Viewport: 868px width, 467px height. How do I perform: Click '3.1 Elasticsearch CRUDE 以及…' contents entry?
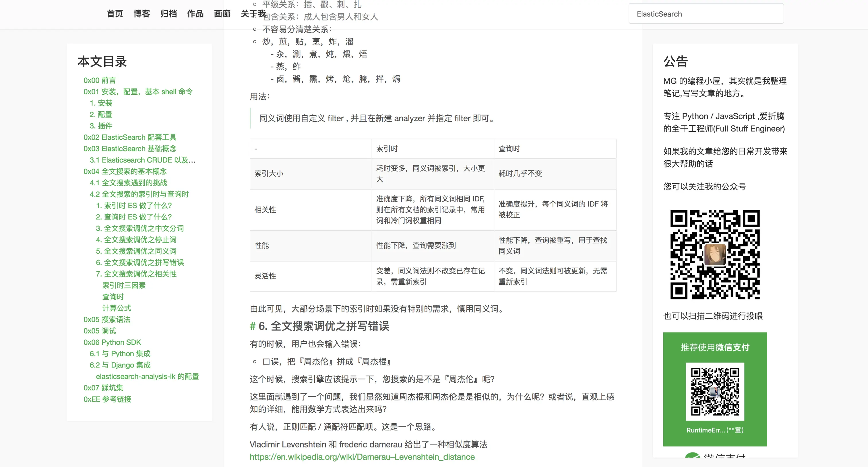[142, 160]
